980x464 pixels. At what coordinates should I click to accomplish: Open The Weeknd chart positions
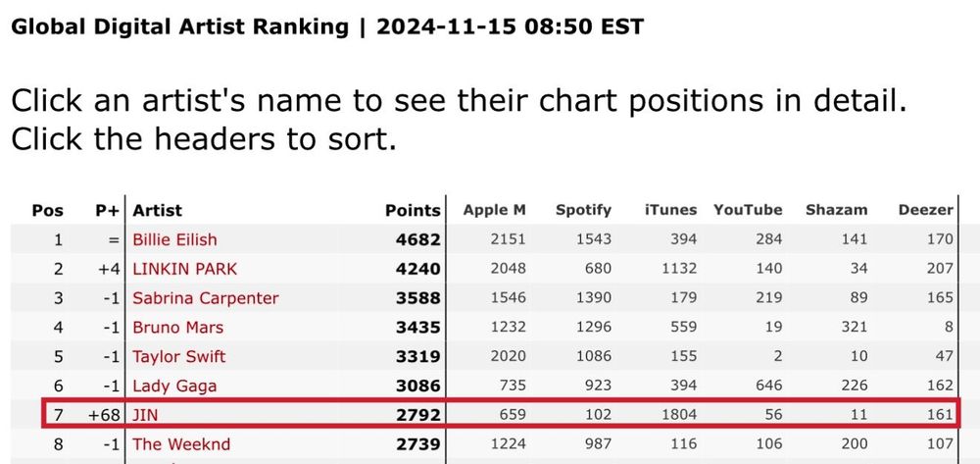tap(181, 444)
